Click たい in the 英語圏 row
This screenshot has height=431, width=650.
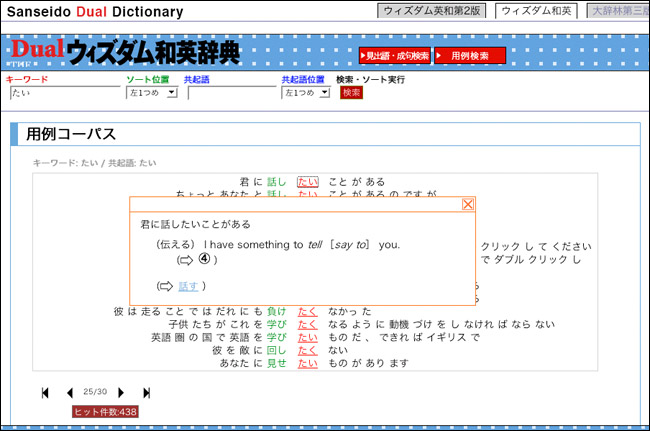pyautogui.click(x=308, y=338)
